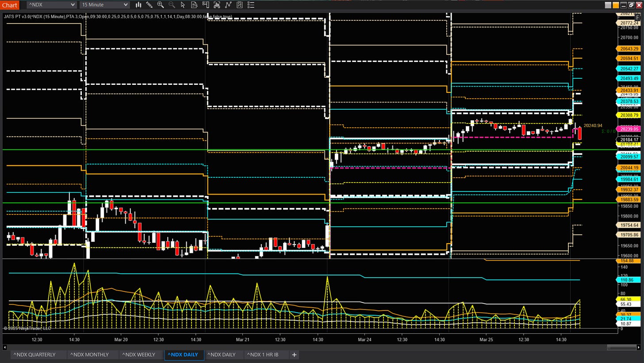Image resolution: width=644 pixels, height=363 pixels.
Task: Click the JATS PT v3.0 indicator label
Action: tap(118, 16)
